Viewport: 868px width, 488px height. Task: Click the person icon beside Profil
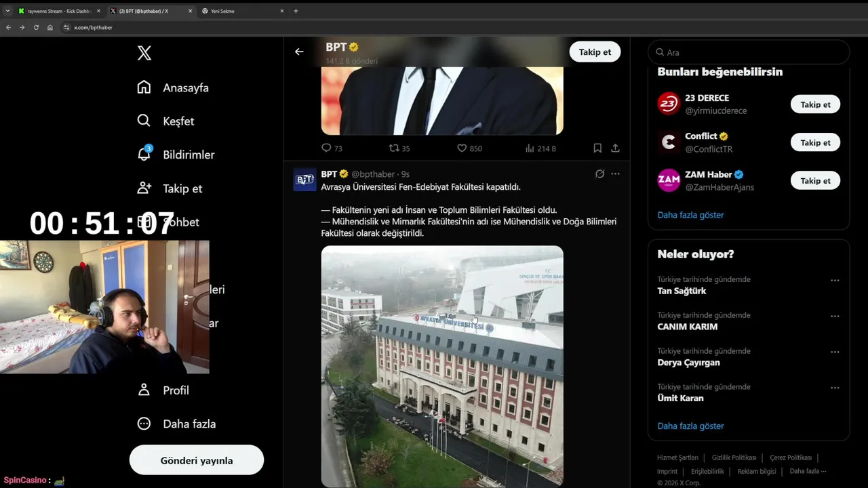[x=144, y=390]
